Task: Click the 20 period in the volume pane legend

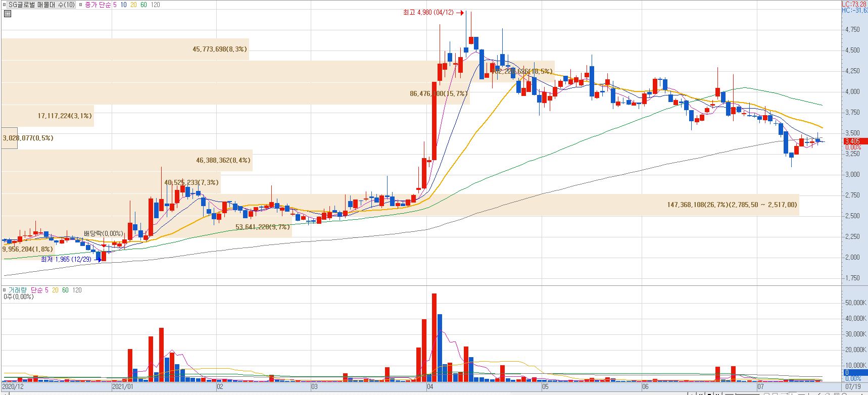Action: pos(55,290)
